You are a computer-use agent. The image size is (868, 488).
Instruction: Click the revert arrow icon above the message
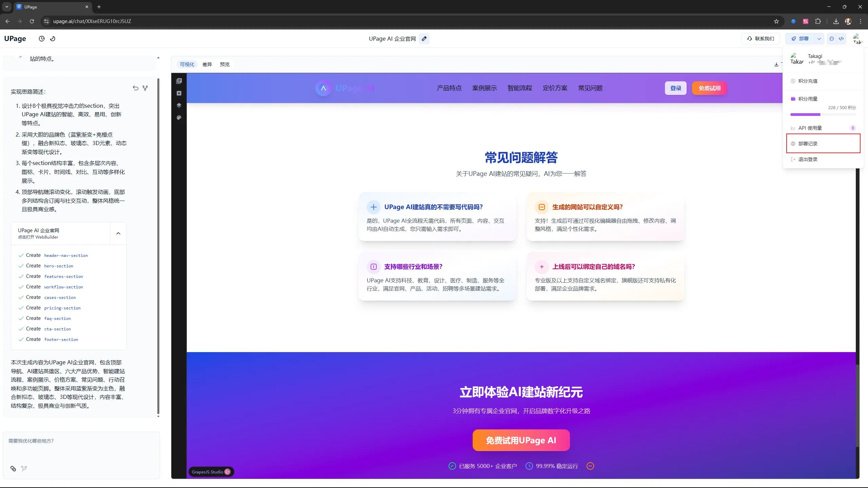tap(136, 88)
